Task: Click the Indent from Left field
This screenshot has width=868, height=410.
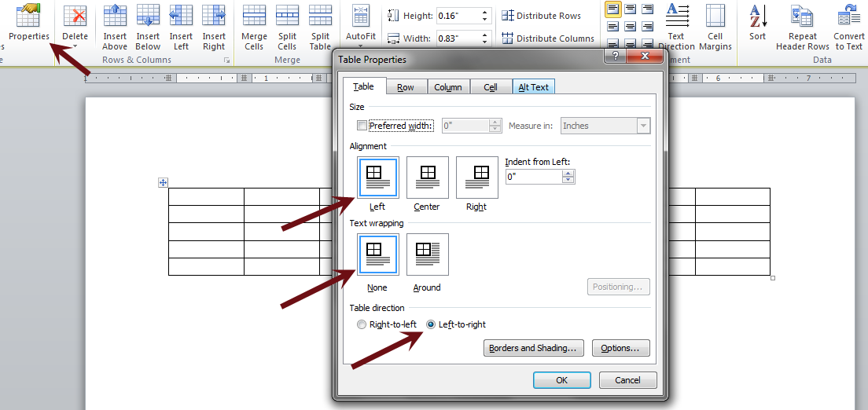Action: (x=534, y=178)
